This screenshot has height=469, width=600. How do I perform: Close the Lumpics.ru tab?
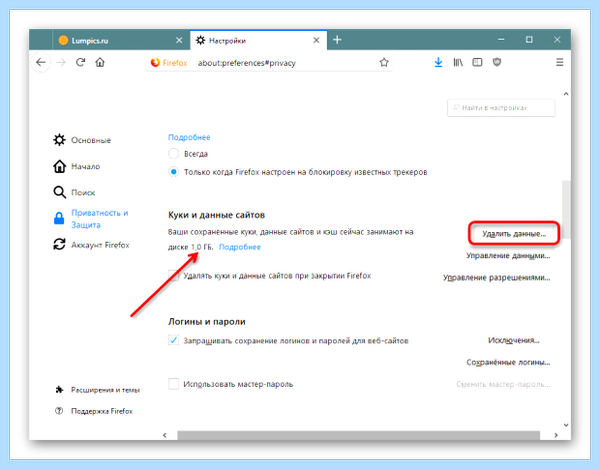point(179,40)
